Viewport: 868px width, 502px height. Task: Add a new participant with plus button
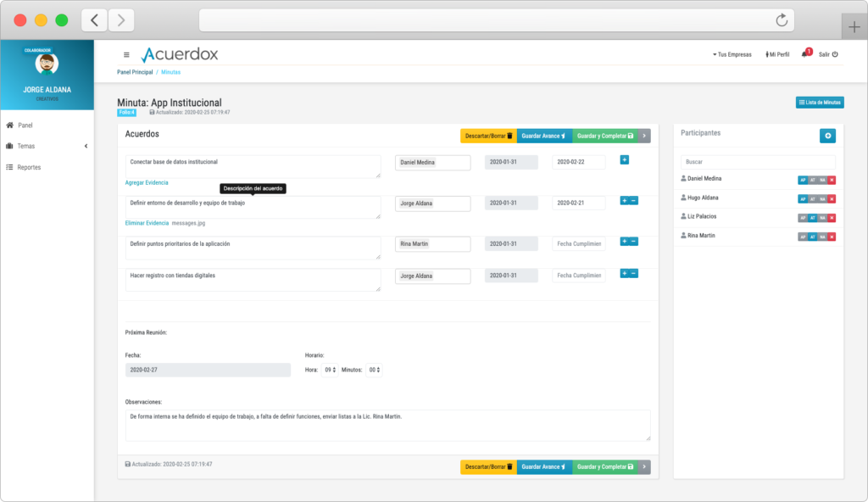coord(827,136)
